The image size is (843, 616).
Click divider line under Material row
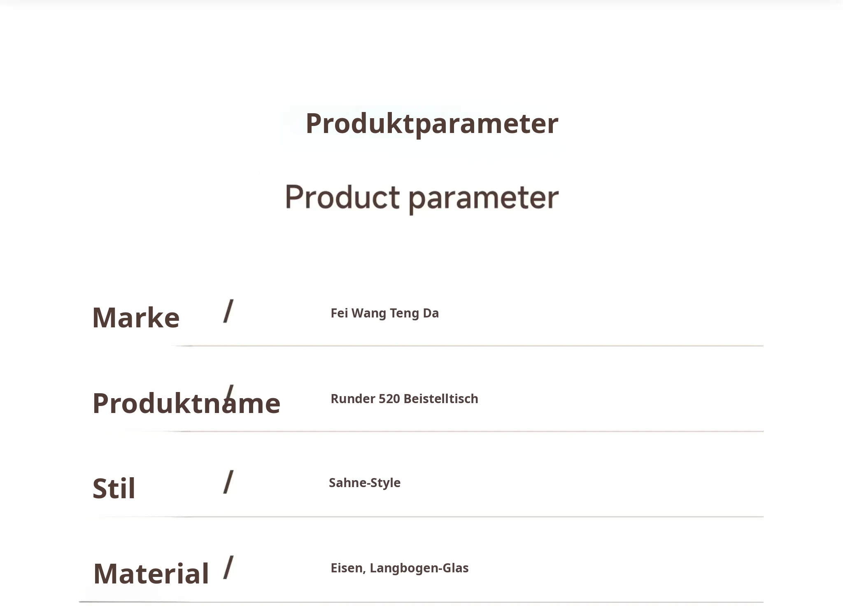[x=421, y=602]
